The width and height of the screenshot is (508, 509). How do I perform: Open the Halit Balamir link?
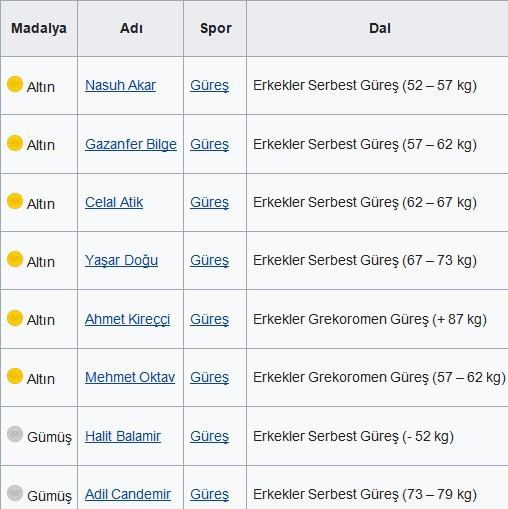click(123, 436)
